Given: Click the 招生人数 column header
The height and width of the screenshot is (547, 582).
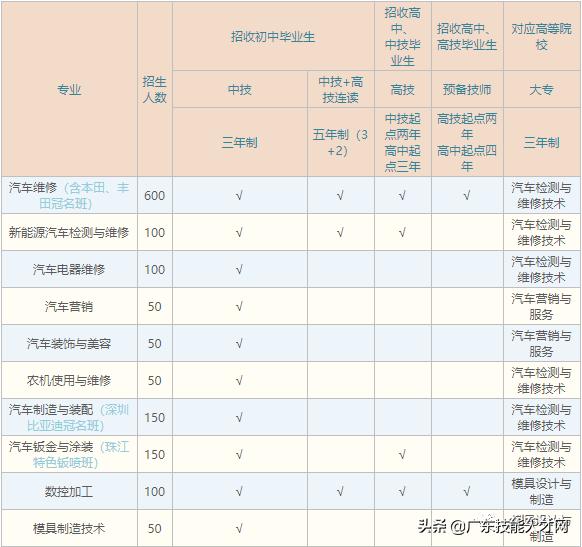Looking at the screenshot, I should coord(154,89).
